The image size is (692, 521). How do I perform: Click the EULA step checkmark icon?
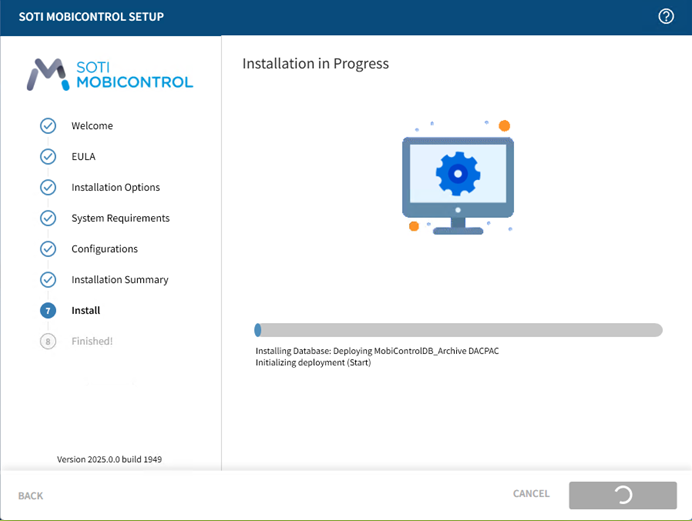point(48,157)
